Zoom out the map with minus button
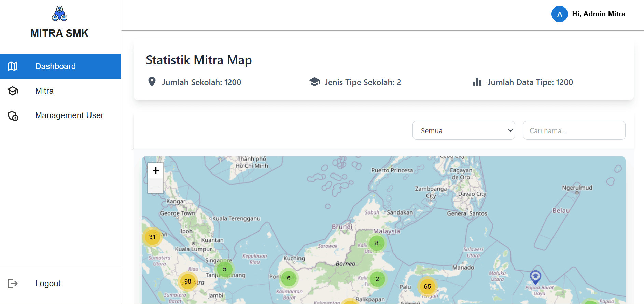Screen dimensions: 644x304 pos(156,186)
